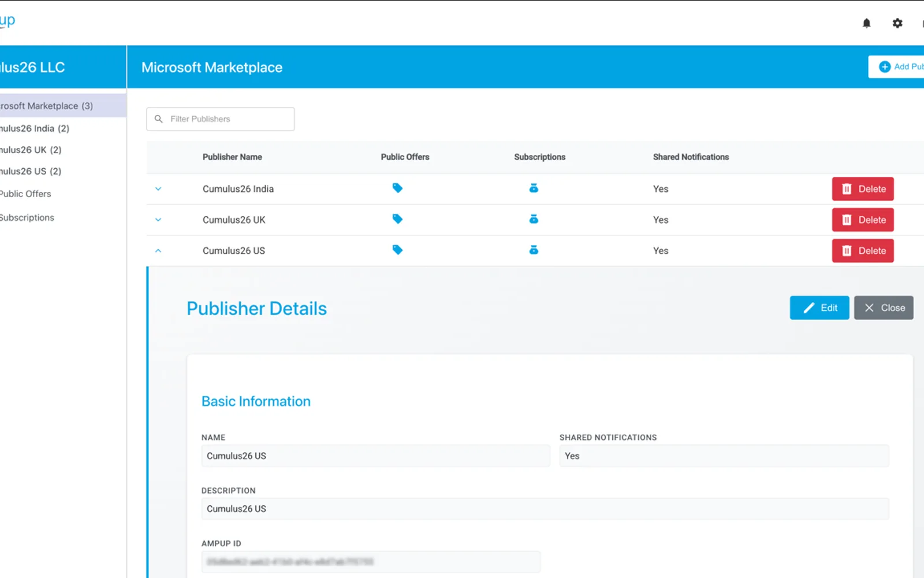Click the Shared Notifications column header
924x578 pixels.
click(691, 157)
